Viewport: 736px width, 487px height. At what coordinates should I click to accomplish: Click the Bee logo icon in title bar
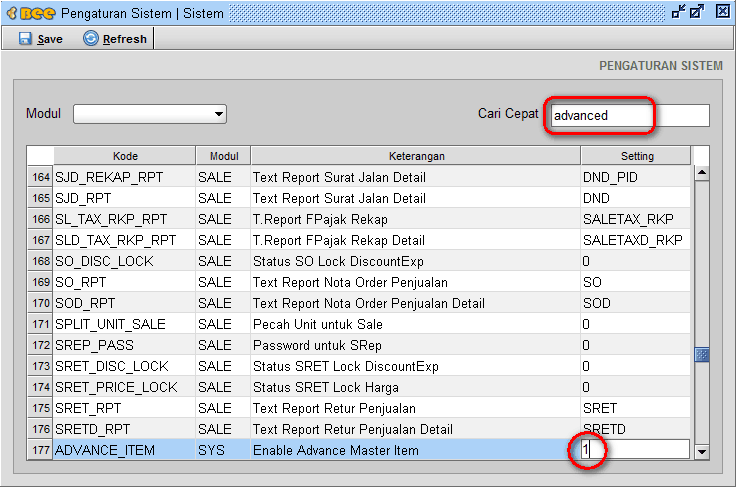[x=31, y=13]
